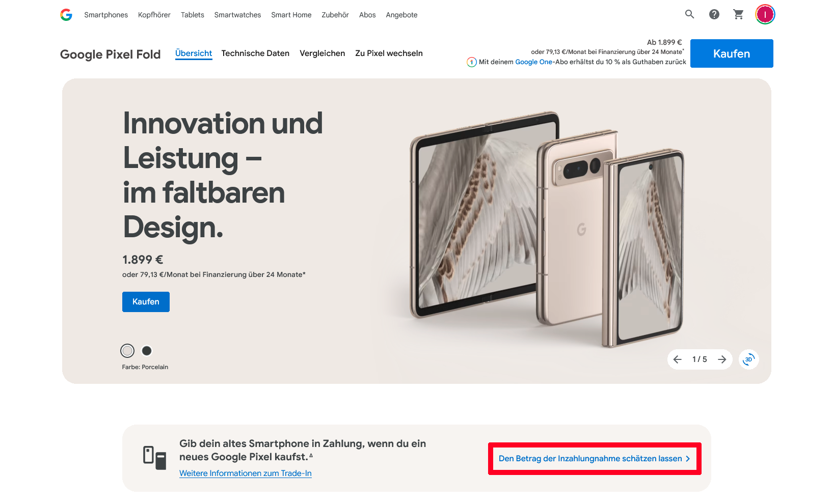833x504 pixels.
Task: Switch to Vergleichen tab
Action: 322,53
